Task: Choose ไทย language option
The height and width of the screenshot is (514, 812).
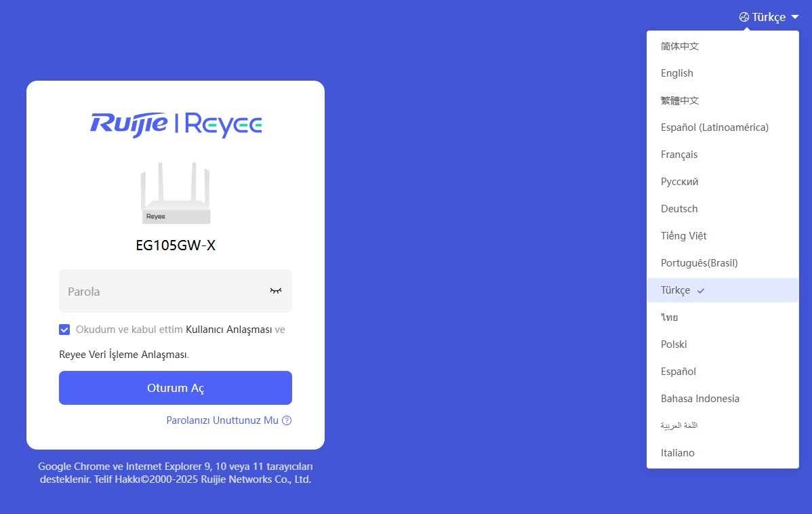Action: coord(723,317)
